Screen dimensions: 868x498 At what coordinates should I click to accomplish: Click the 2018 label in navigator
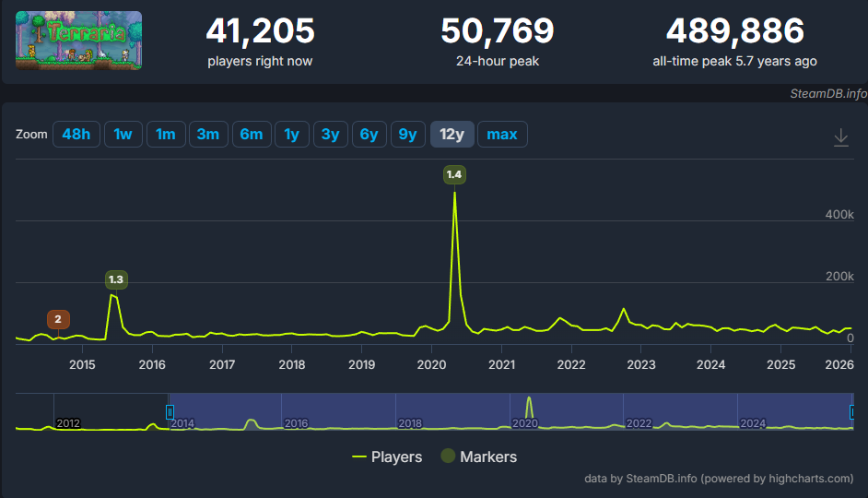tap(410, 423)
